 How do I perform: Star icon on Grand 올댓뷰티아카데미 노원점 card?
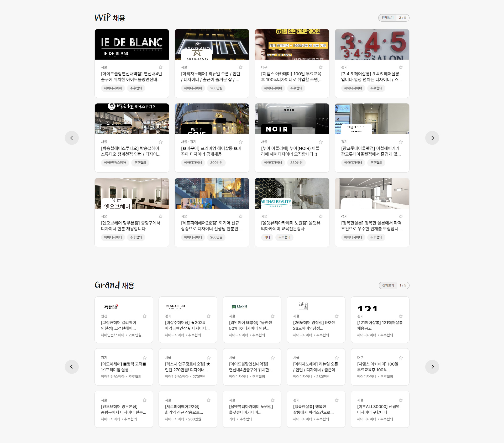(273, 400)
